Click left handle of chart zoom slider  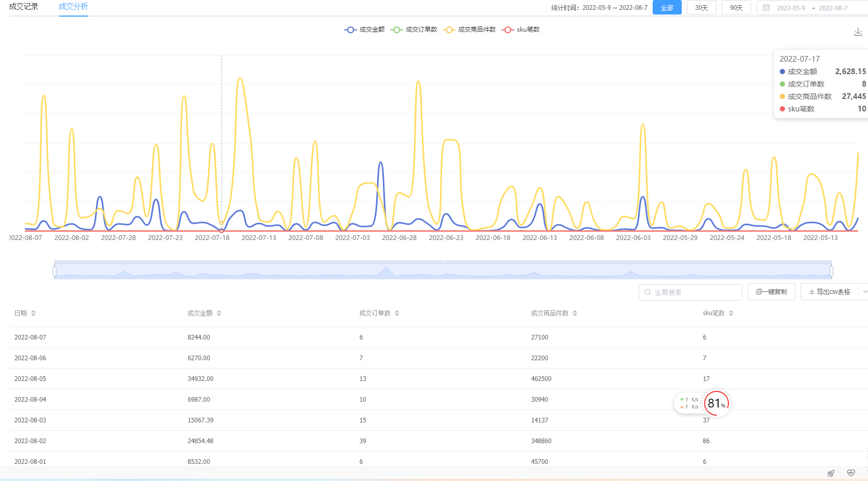pos(54,271)
